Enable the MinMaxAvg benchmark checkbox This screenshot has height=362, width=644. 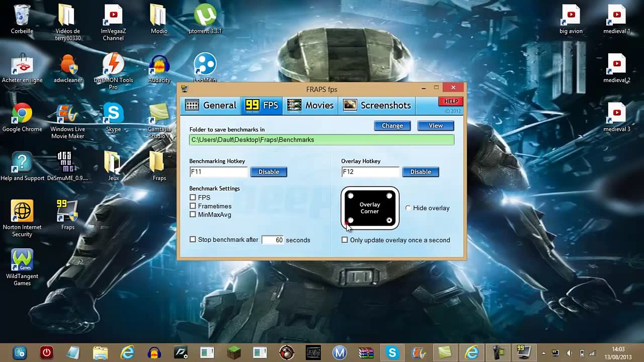[193, 215]
